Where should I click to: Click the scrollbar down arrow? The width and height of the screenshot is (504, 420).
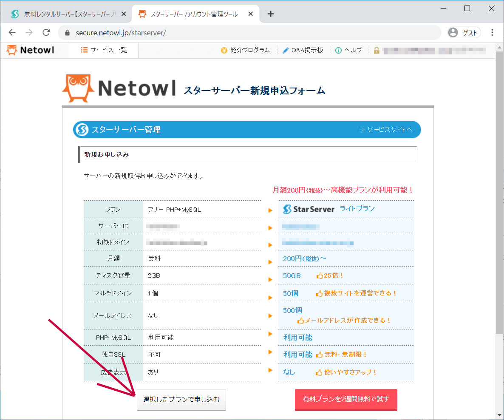(x=499, y=415)
